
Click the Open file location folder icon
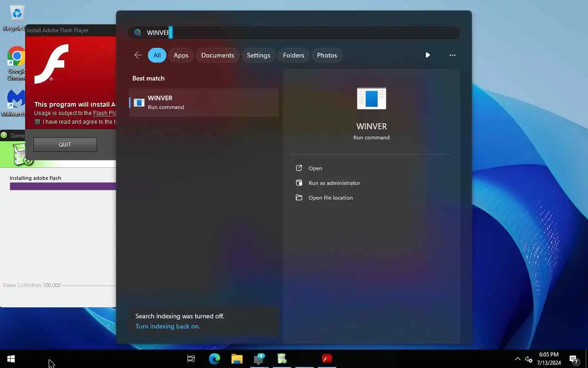pyautogui.click(x=299, y=198)
